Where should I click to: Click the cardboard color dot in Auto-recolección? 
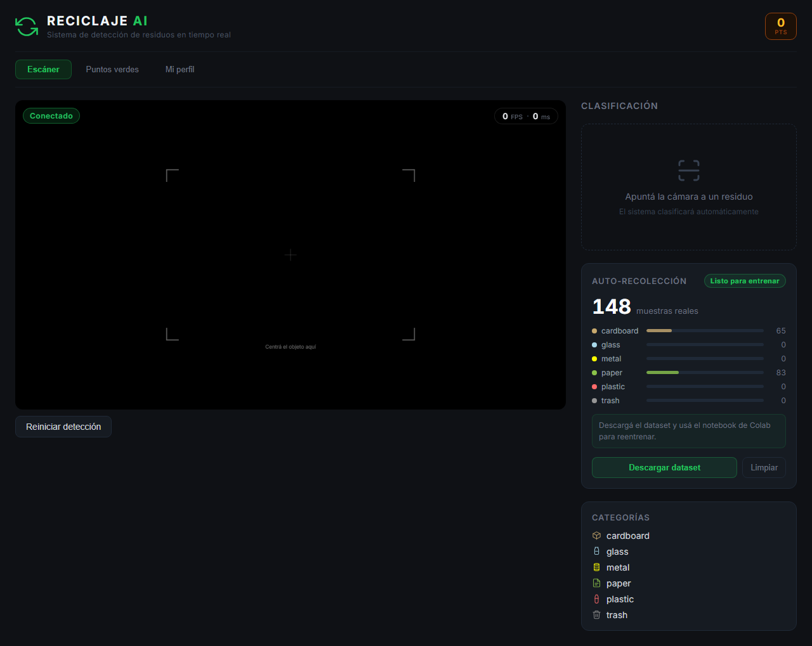[x=594, y=331]
